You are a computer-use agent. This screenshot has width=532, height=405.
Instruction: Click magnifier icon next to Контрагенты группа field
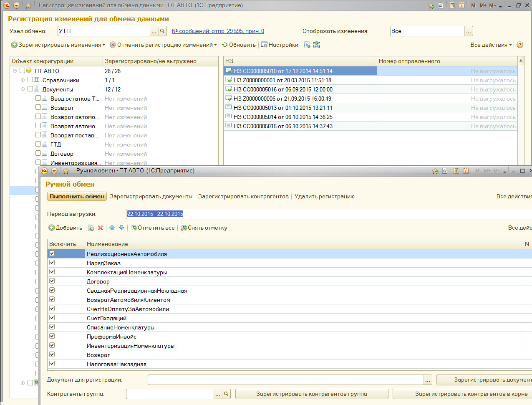[x=226, y=394]
